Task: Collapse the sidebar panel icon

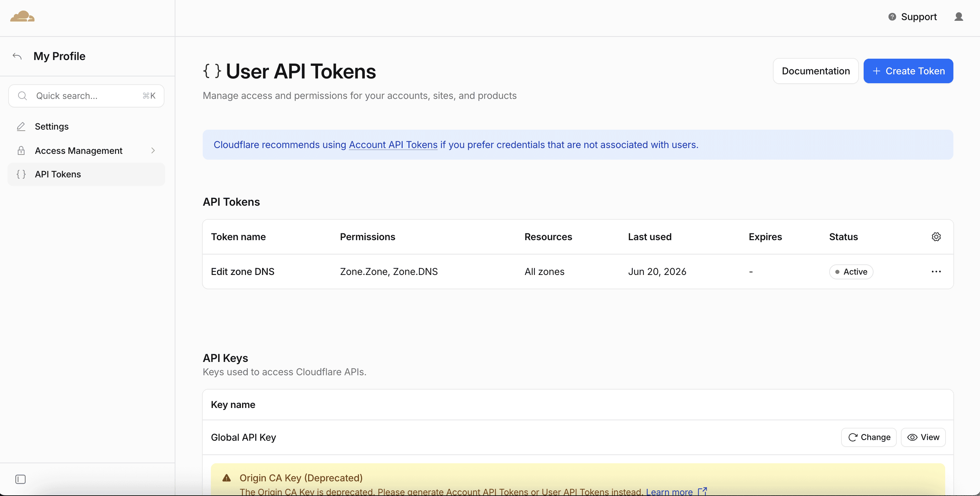Action: [20, 479]
